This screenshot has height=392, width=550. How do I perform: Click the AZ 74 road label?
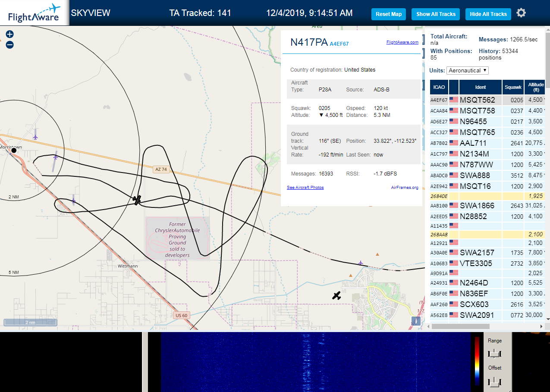[161, 169]
